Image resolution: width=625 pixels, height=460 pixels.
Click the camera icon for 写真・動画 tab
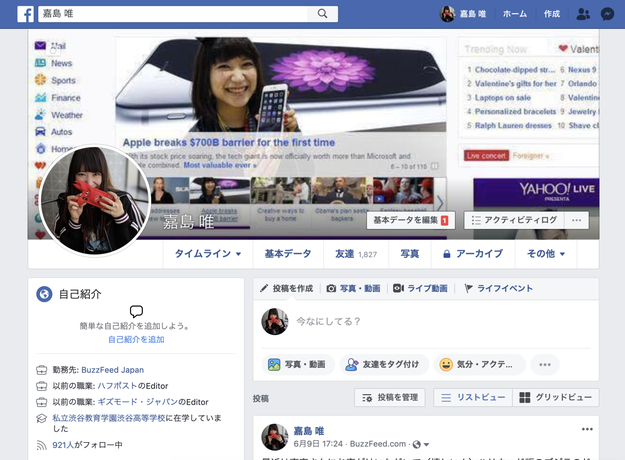pyautogui.click(x=331, y=288)
